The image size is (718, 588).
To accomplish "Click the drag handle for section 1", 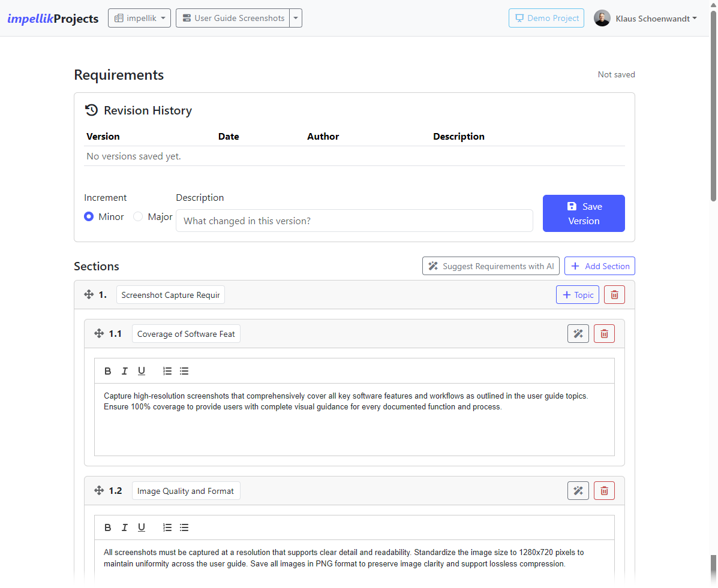I will tap(89, 295).
